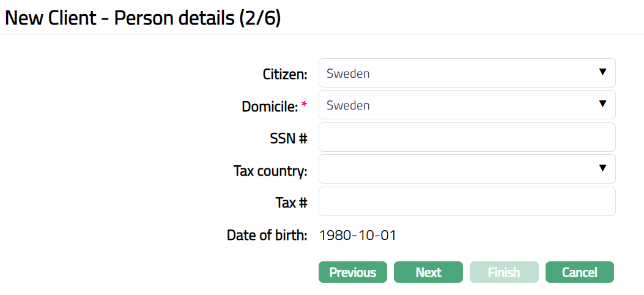The height and width of the screenshot is (295, 644).
Task: Click the "Tax country:" label
Action: coord(270,171)
